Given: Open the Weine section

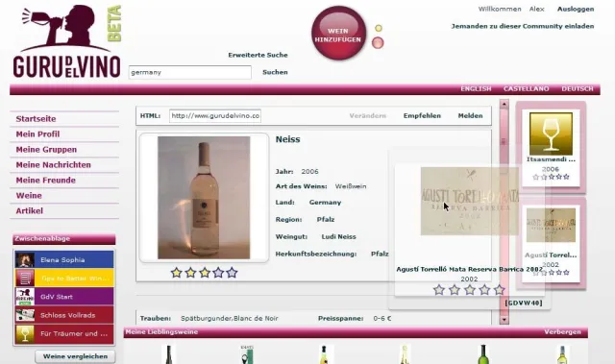Looking at the screenshot, I should 29,196.
